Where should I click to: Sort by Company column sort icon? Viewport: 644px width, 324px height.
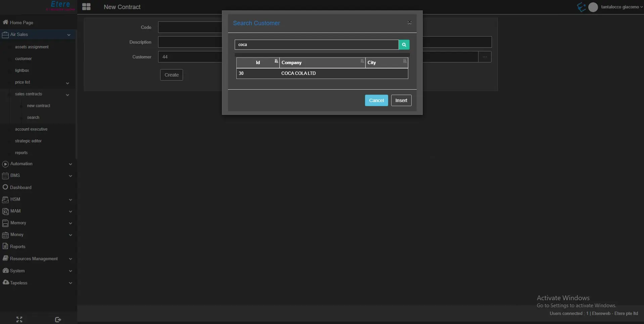[x=362, y=61]
